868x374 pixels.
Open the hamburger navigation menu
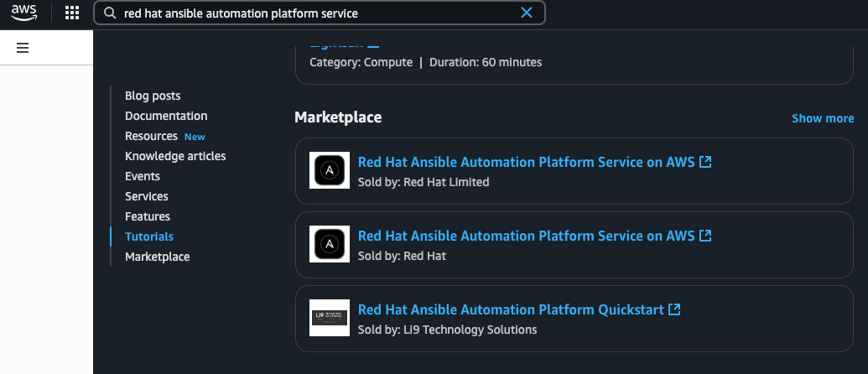click(23, 48)
